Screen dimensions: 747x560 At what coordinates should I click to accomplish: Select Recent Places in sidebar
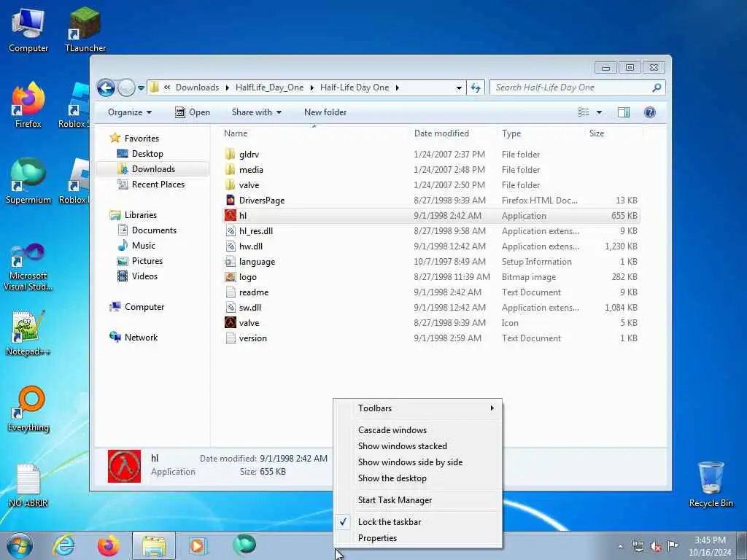(x=158, y=184)
